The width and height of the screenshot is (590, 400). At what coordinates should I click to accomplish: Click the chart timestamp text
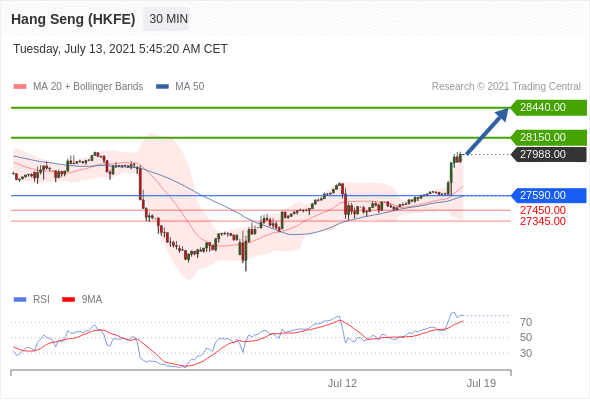click(120, 49)
